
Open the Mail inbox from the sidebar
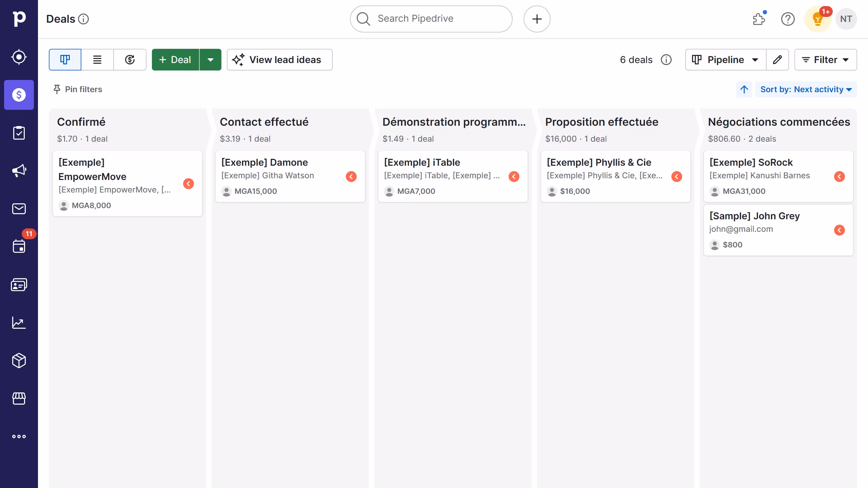coord(19,208)
